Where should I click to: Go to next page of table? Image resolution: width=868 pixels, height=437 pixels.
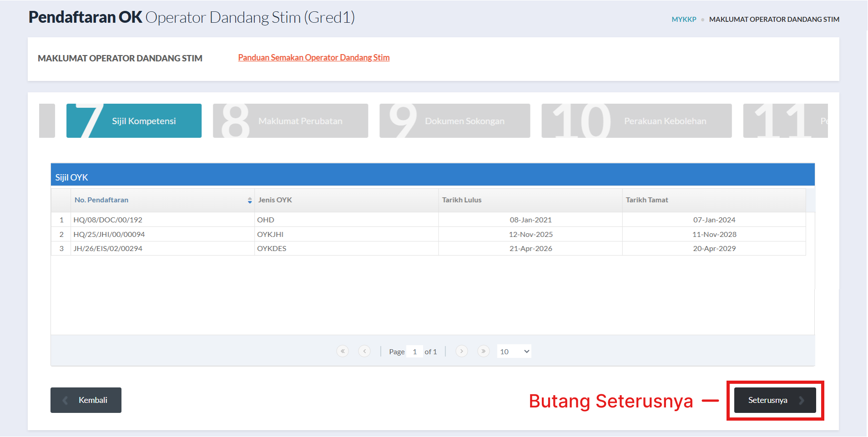(x=461, y=351)
